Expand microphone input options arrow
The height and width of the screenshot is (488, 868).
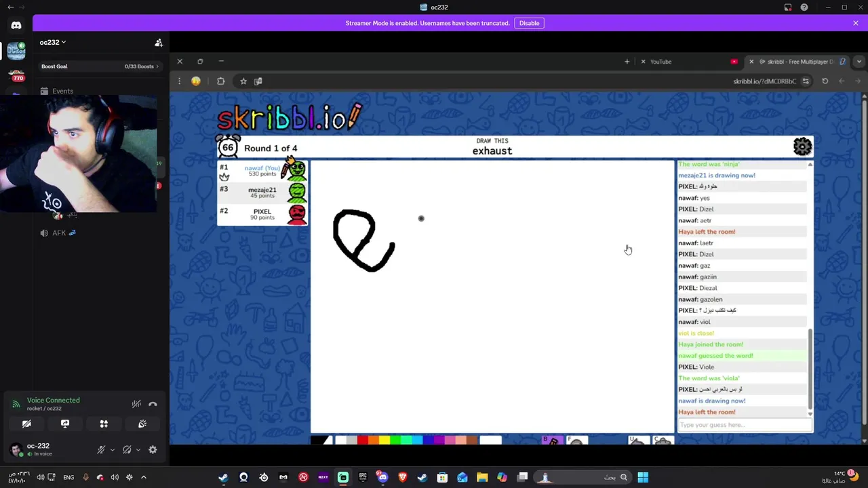tap(113, 449)
